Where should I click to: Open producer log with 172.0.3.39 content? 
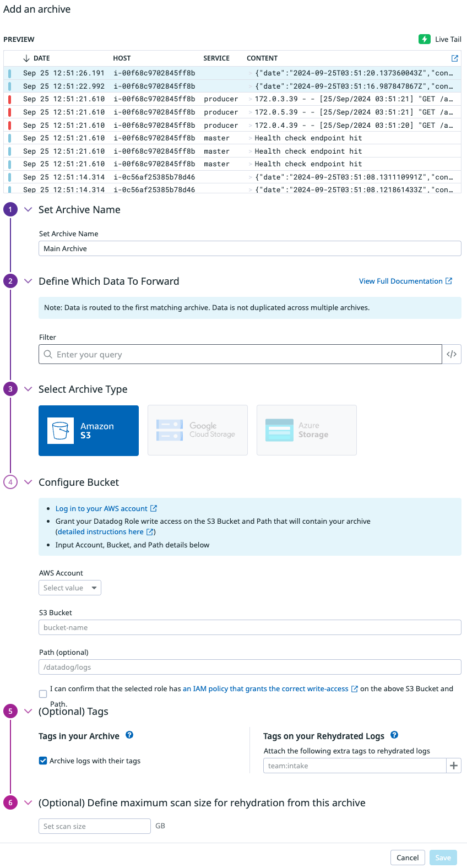(x=232, y=99)
